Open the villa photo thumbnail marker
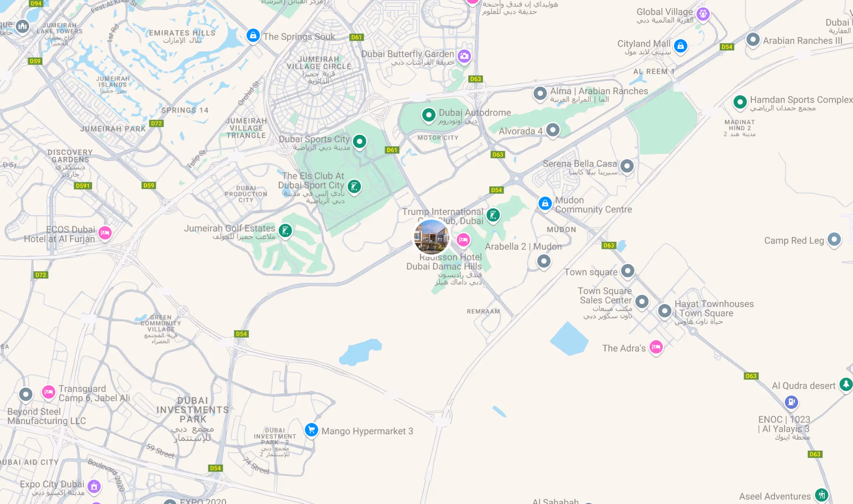This screenshot has width=853, height=504. tap(431, 237)
